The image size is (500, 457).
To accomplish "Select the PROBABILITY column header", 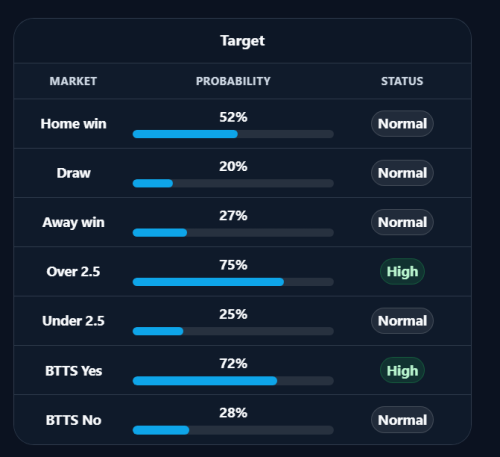I will coord(233,81).
